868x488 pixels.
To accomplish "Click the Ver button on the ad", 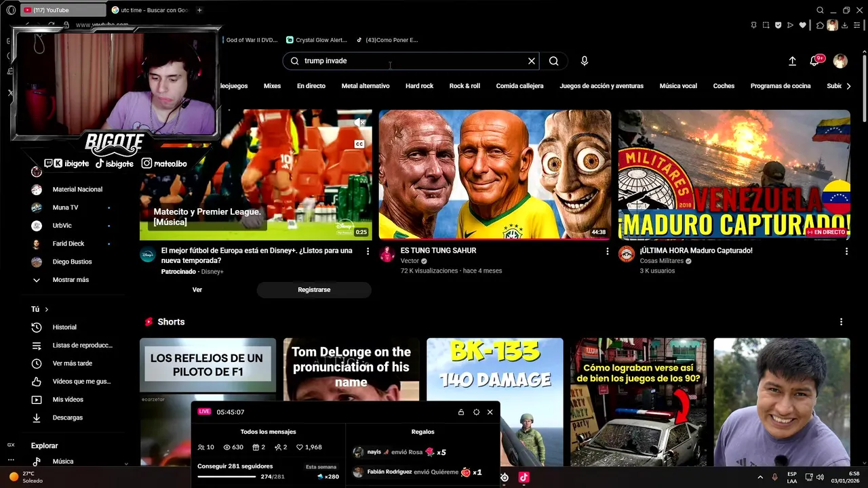I will (197, 290).
